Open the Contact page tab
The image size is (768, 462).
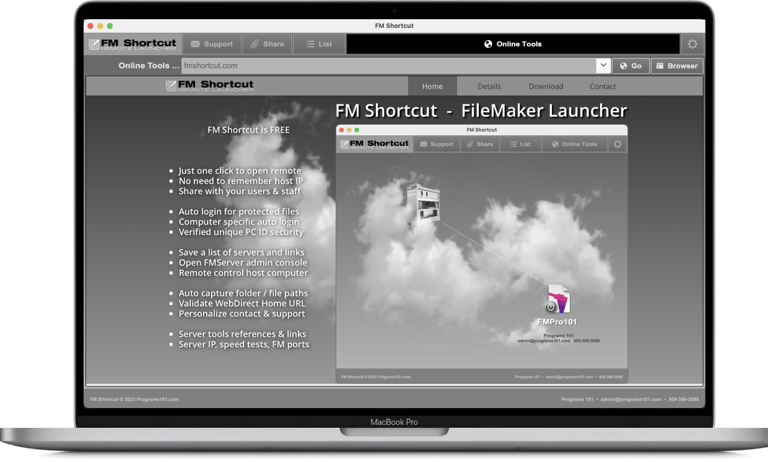tap(602, 86)
